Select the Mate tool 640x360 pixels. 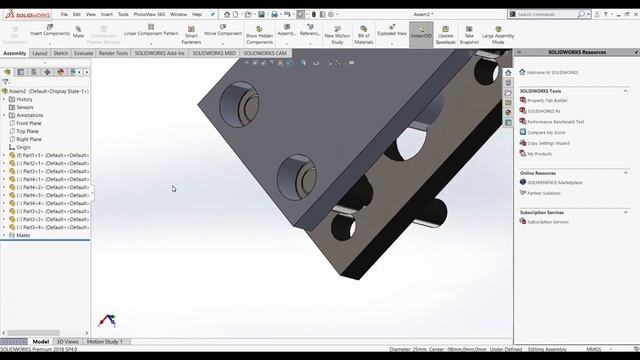click(78, 32)
